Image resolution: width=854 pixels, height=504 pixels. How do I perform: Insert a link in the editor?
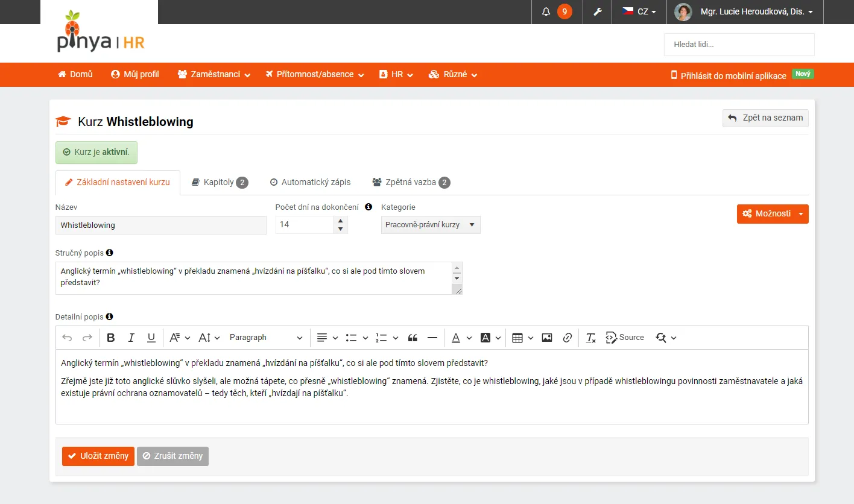point(568,338)
